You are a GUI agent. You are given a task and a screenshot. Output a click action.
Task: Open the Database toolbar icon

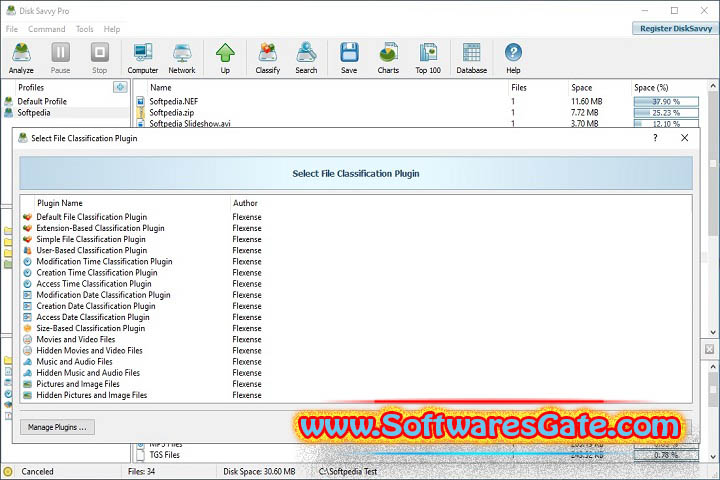click(472, 58)
